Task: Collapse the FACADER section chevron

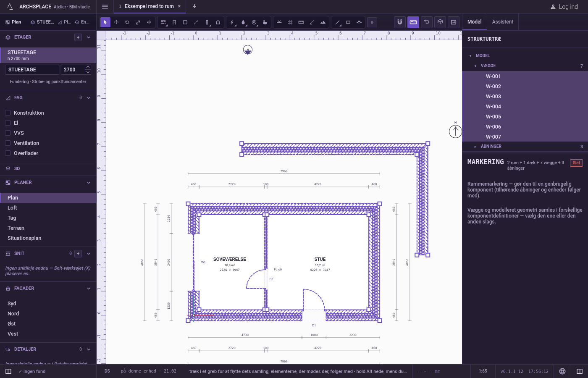Action: [89, 289]
